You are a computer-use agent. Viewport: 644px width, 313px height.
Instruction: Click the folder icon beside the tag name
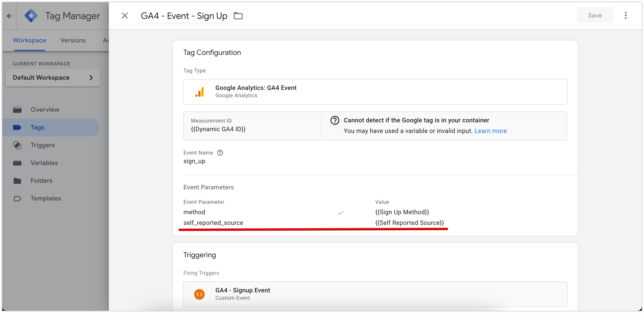238,16
